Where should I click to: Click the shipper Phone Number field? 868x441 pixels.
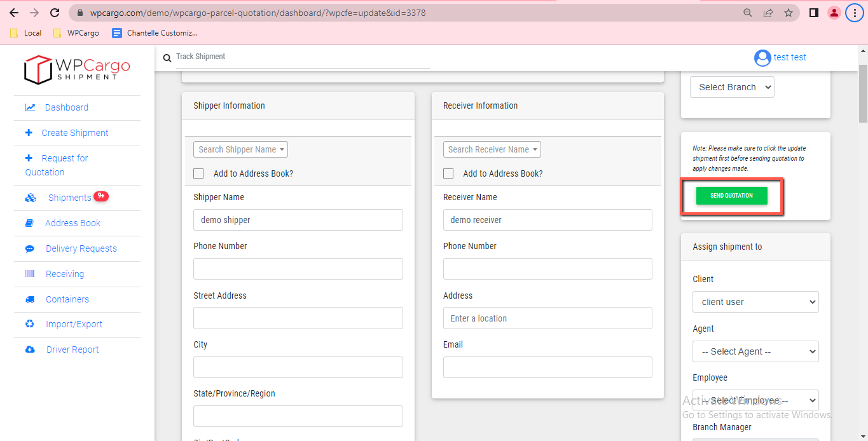point(298,269)
